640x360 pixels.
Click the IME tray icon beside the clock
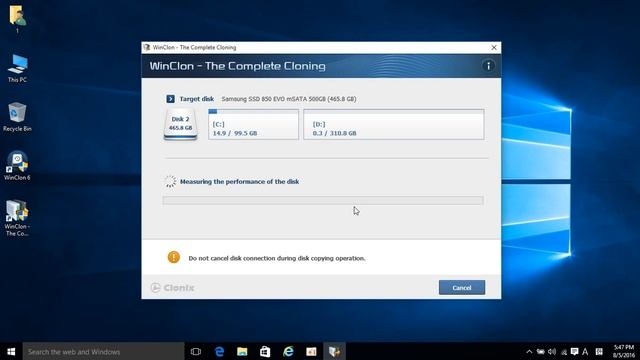599,351
